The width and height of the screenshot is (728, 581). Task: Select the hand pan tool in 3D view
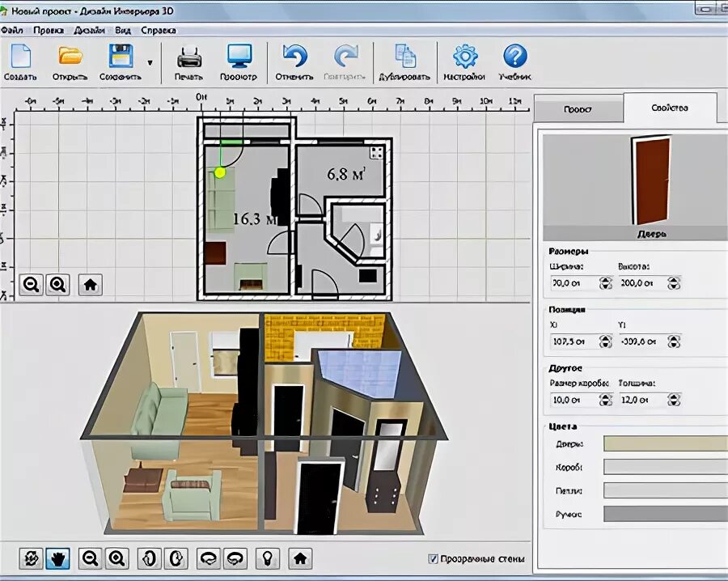(57, 558)
